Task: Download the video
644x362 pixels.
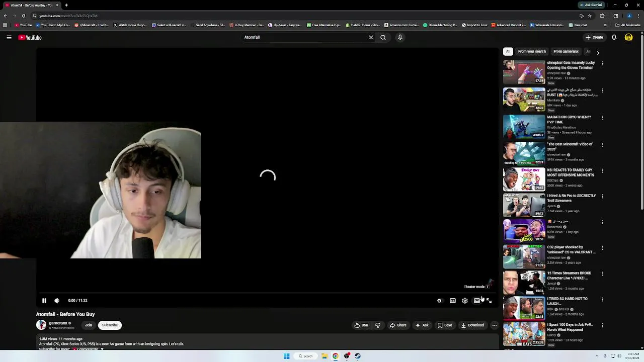Action: tap(473, 325)
